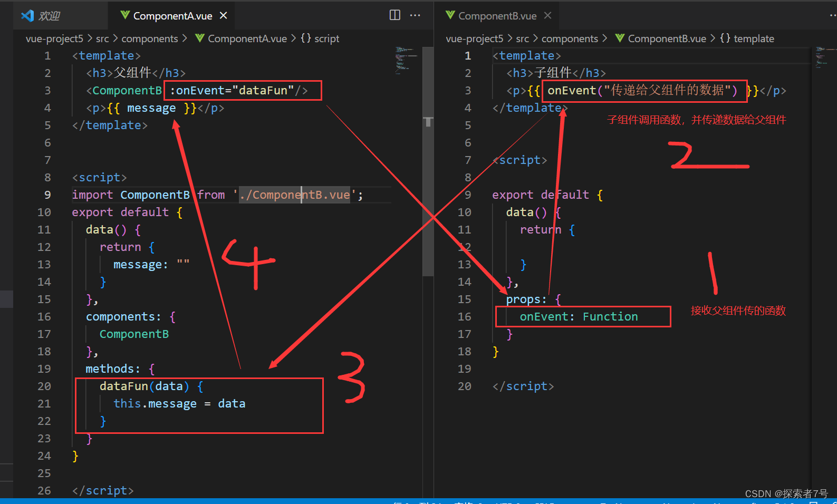
Task: Click line number 20 in ComponentA.vue
Action: (44, 386)
